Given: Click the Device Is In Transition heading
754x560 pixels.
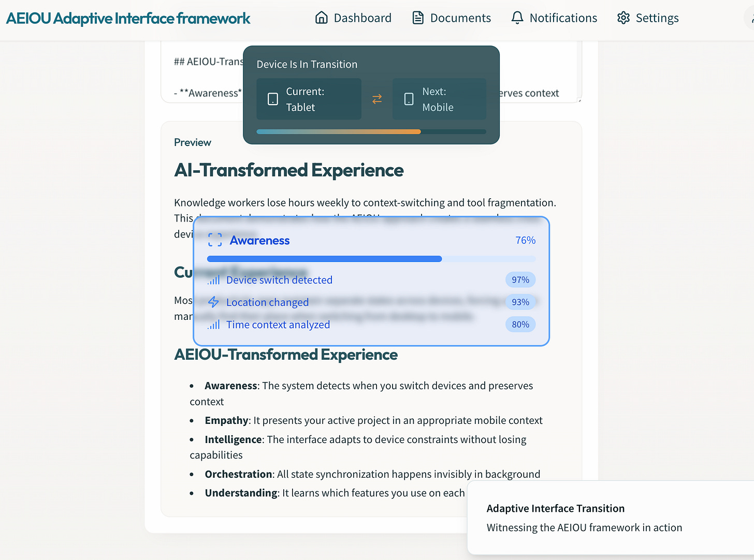Looking at the screenshot, I should pos(307,64).
